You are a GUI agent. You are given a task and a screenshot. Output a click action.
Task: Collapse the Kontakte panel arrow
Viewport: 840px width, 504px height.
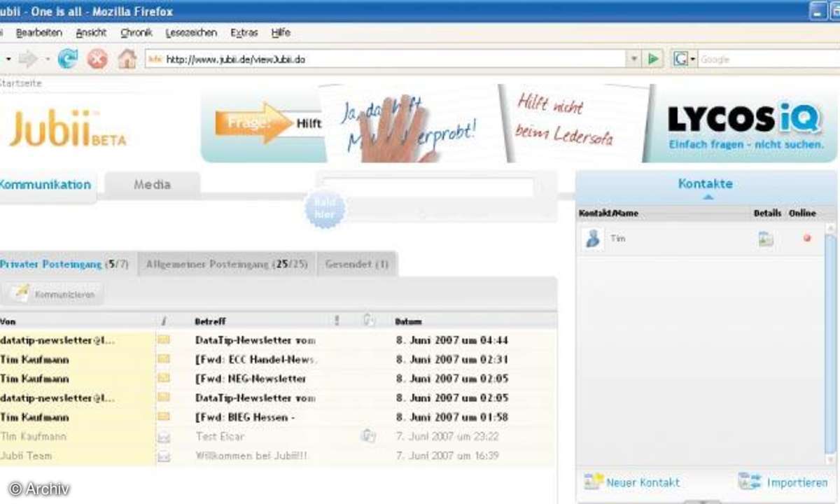click(708, 197)
